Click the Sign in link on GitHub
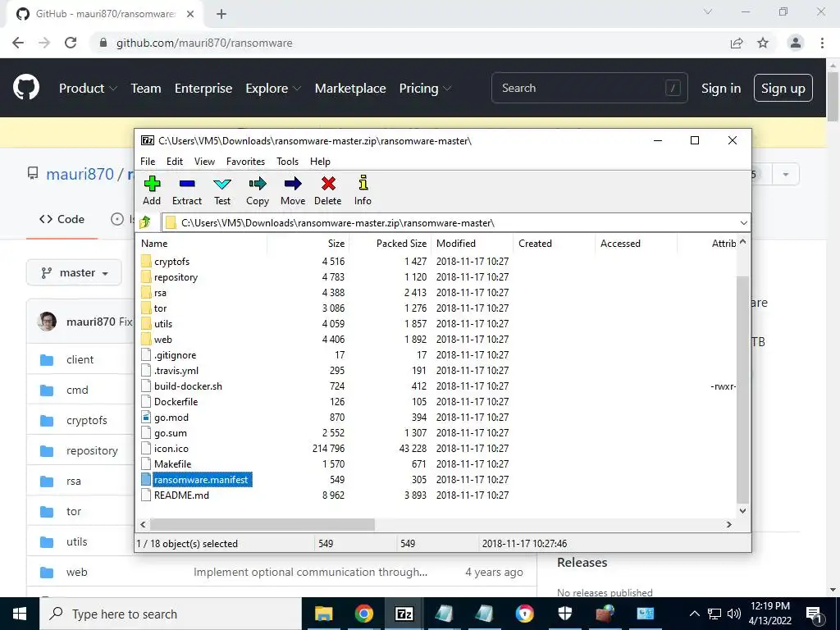Screen dimensions: 840x630 point(721,89)
